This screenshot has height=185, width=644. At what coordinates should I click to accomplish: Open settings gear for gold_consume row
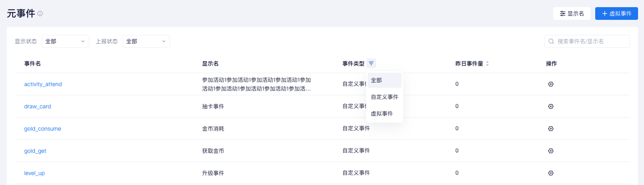tap(551, 129)
